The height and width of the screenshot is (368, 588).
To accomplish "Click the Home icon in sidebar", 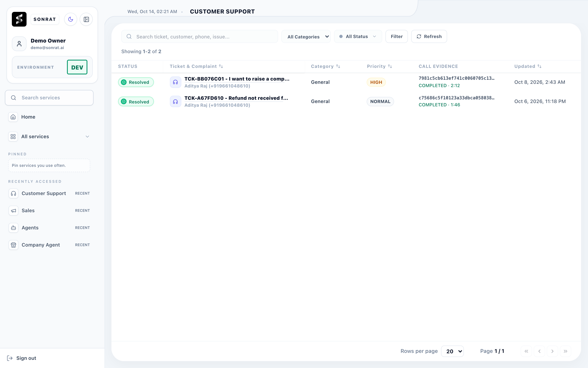I will tap(13, 117).
